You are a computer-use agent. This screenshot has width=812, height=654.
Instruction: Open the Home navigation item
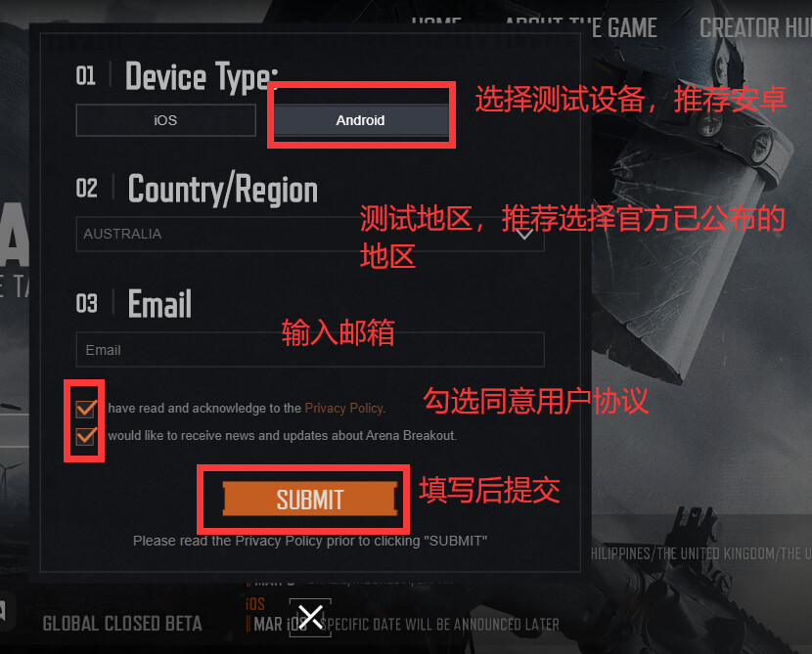coord(436,23)
